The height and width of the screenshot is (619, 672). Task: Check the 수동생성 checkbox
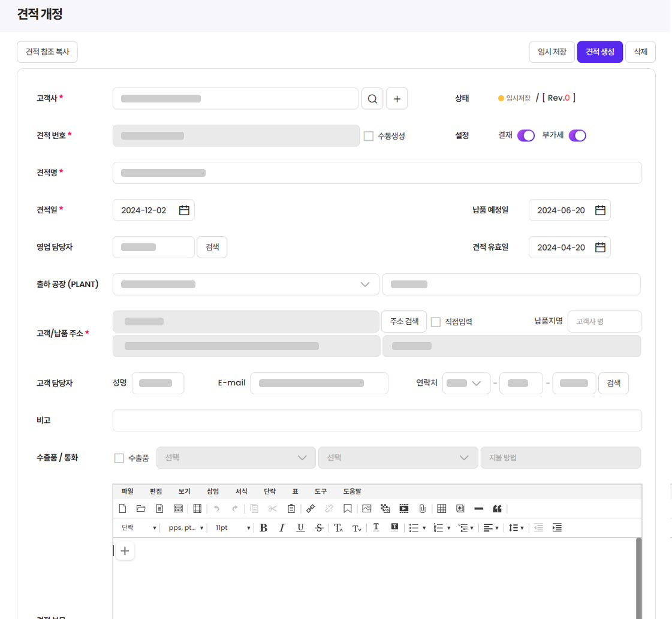(369, 137)
